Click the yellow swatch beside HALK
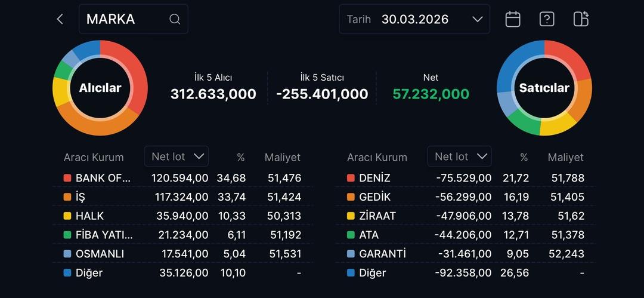Image resolution: width=644 pixels, height=298 pixels. [67, 216]
